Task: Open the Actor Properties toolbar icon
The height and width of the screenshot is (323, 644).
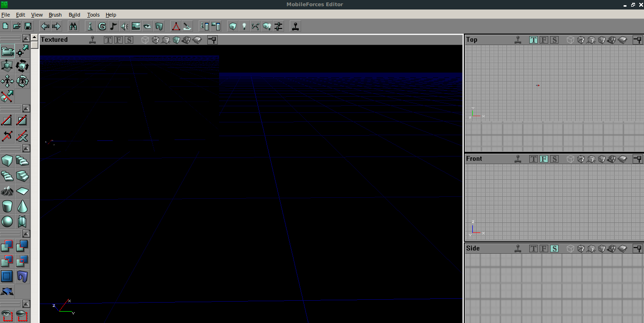Action: (204, 26)
